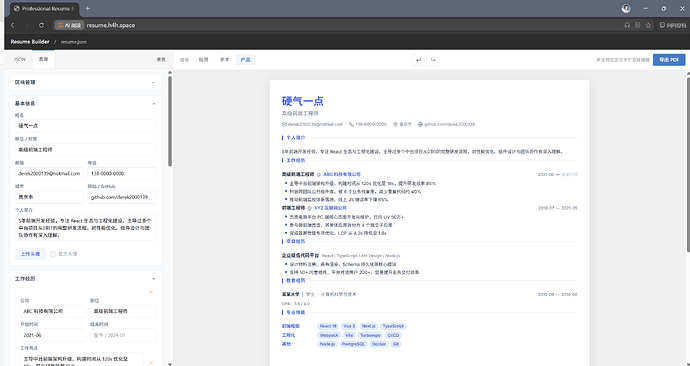Screen dimensions: 690x366
Task: Choose the 学术 template tab
Action: point(224,60)
